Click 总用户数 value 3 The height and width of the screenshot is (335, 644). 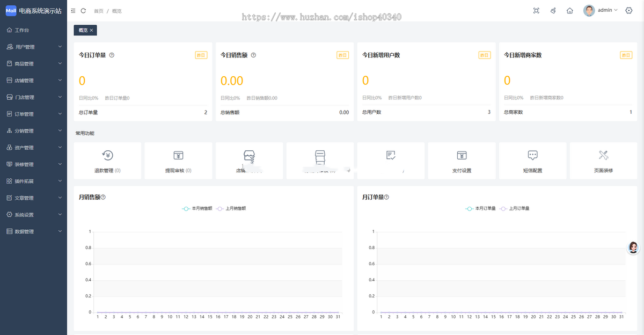tap(489, 112)
